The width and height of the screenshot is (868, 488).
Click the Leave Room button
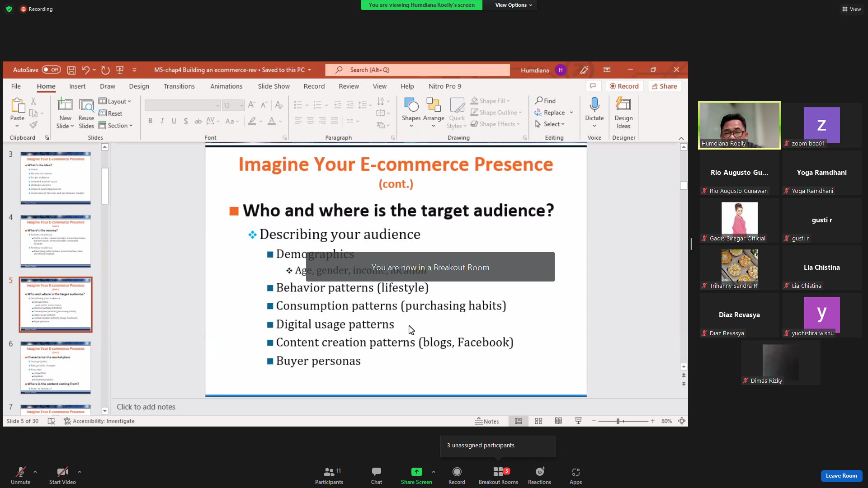[841, 476]
